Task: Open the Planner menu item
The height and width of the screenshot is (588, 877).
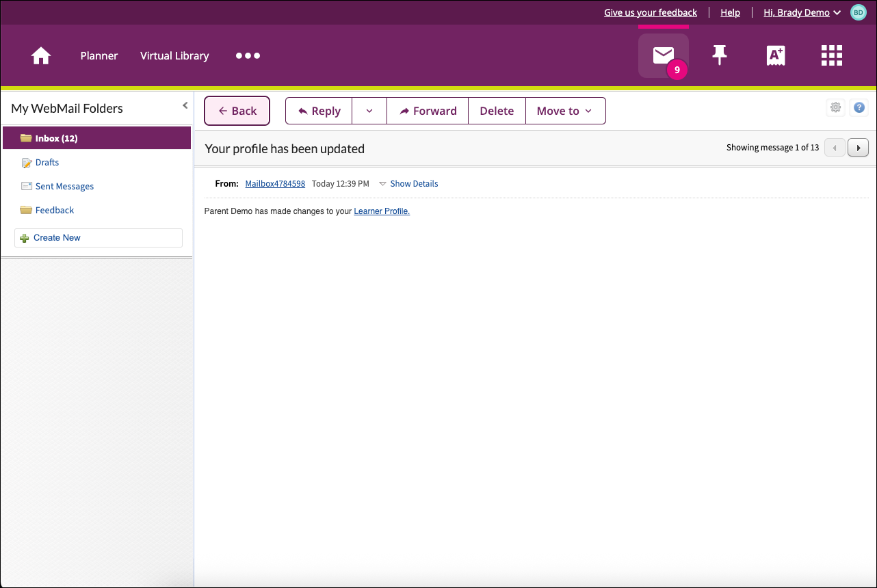Action: point(99,56)
